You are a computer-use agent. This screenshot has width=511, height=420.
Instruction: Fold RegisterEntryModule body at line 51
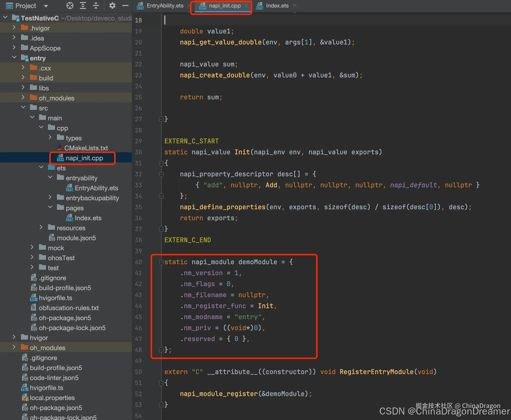161,383
